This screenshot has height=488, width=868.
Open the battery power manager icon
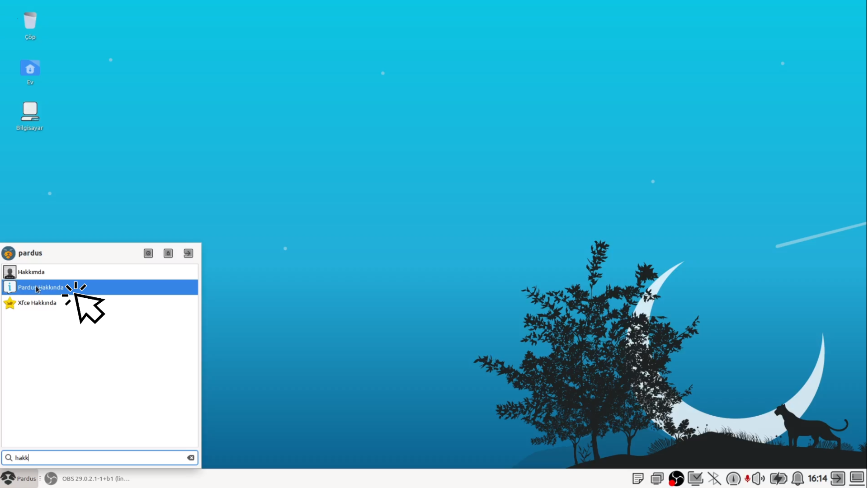pos(778,479)
